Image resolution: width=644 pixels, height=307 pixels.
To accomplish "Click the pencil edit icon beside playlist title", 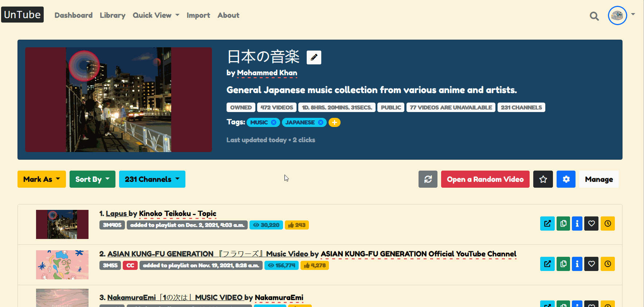I will [314, 57].
